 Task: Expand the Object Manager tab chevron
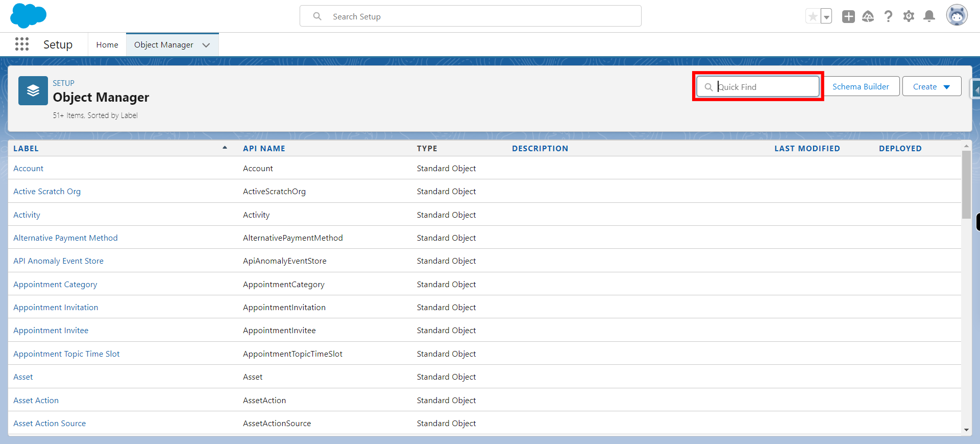point(206,45)
